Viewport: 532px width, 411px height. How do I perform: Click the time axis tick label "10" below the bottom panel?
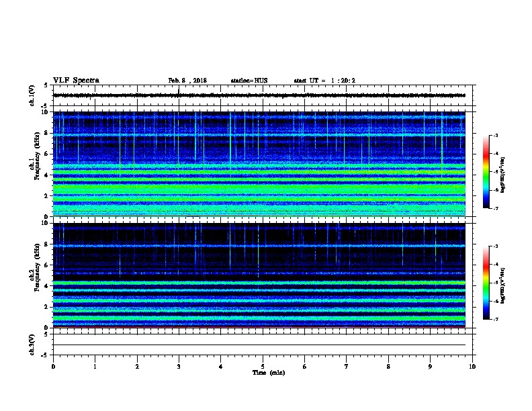pyautogui.click(x=472, y=367)
